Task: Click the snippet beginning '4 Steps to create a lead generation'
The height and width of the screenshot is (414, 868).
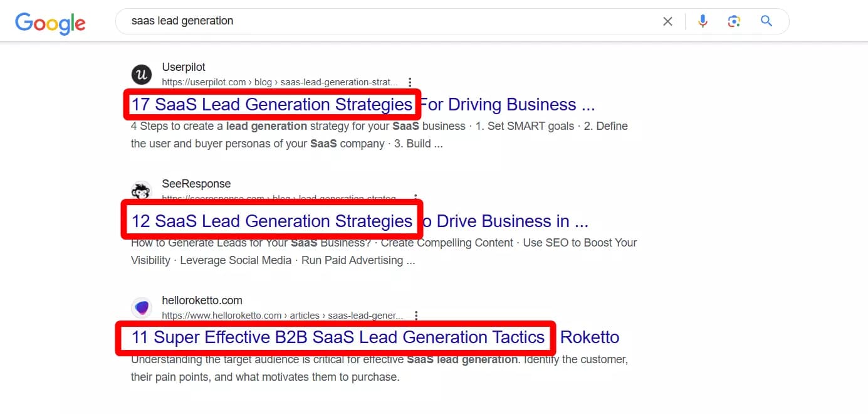Action: pos(379,135)
